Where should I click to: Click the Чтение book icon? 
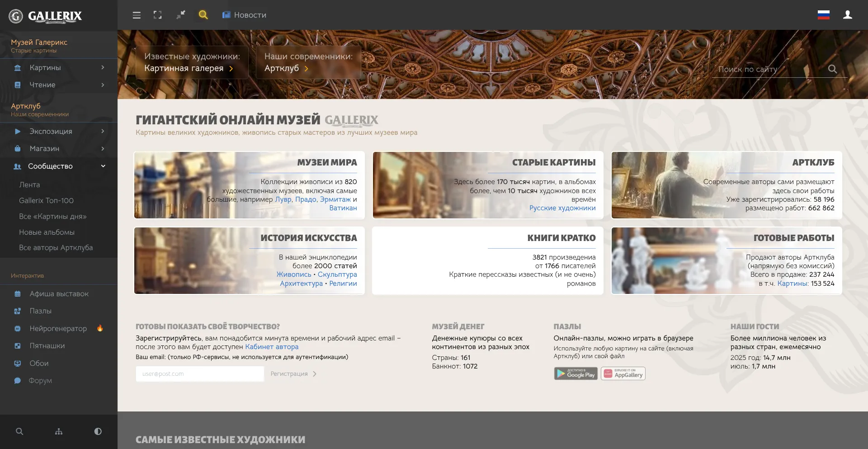(18, 85)
